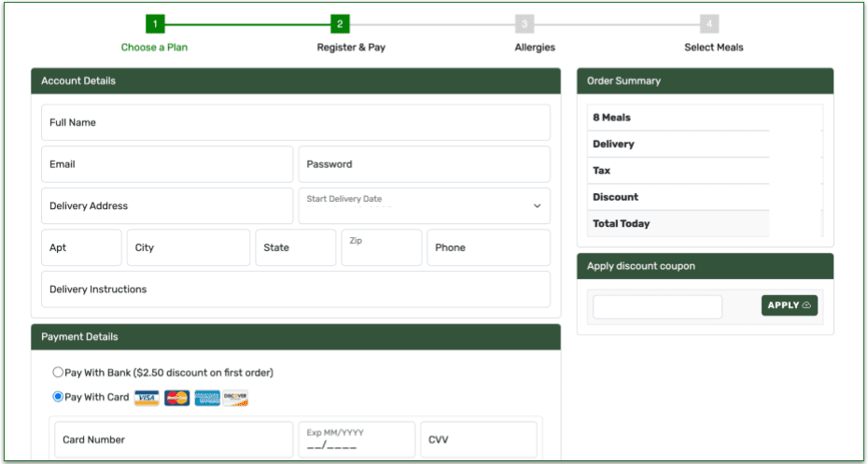The image size is (868, 464).
Task: Click the Total Today summary row
Action: coord(706,224)
